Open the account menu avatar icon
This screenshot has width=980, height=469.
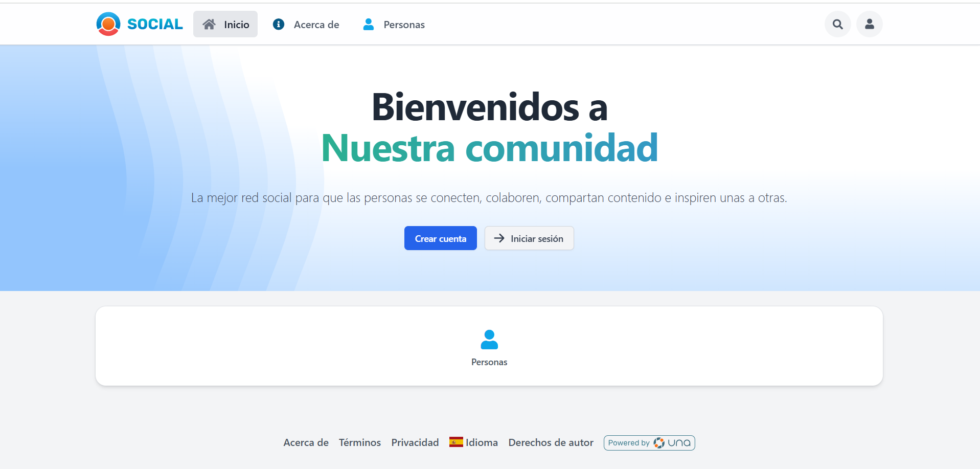869,24
